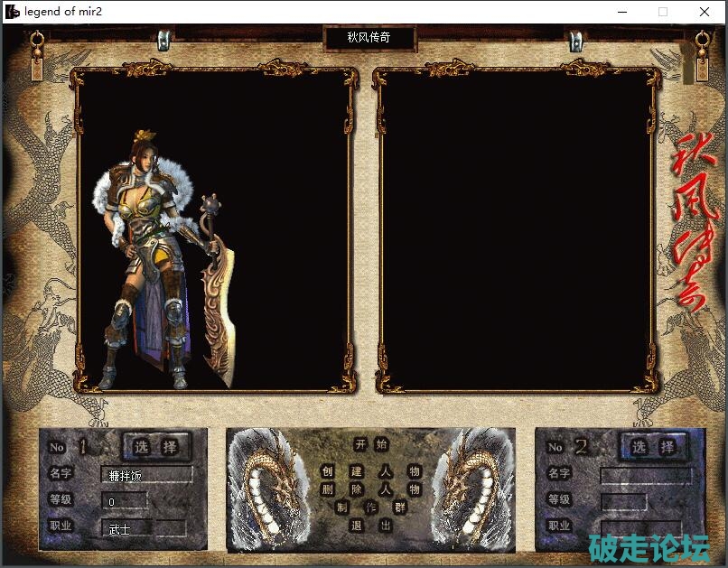Click the right silver clasp on top bar

point(574,41)
